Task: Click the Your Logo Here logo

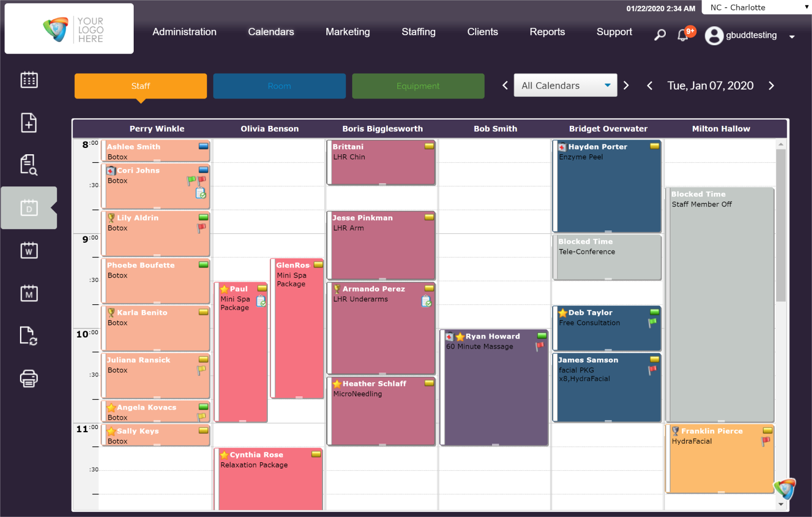Action: [69, 28]
